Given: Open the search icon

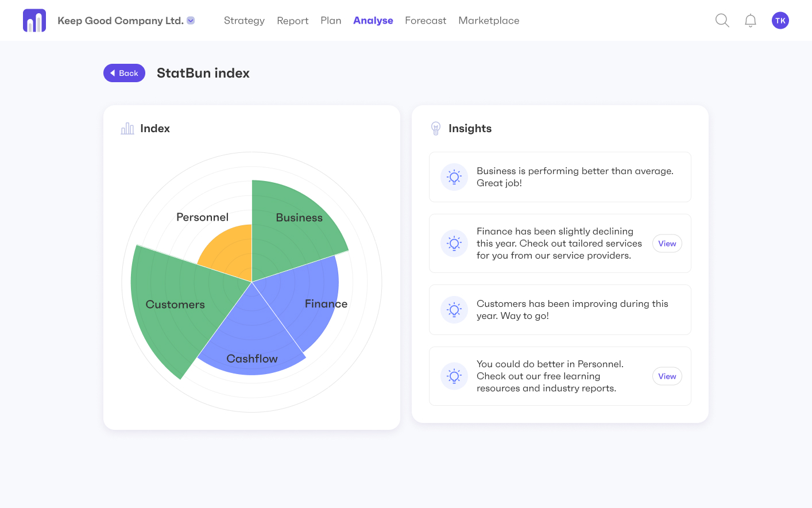Looking at the screenshot, I should click(x=722, y=21).
